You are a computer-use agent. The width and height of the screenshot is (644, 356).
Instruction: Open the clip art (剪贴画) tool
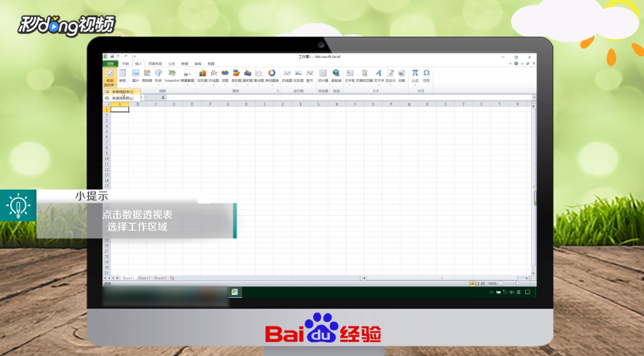click(x=147, y=76)
